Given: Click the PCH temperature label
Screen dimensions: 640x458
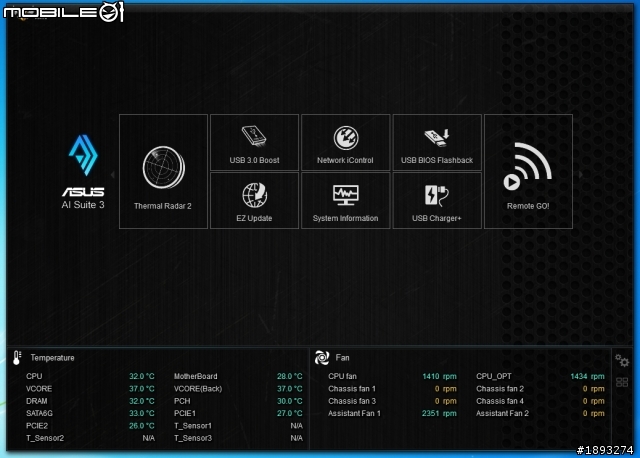Looking at the screenshot, I should (x=182, y=401).
